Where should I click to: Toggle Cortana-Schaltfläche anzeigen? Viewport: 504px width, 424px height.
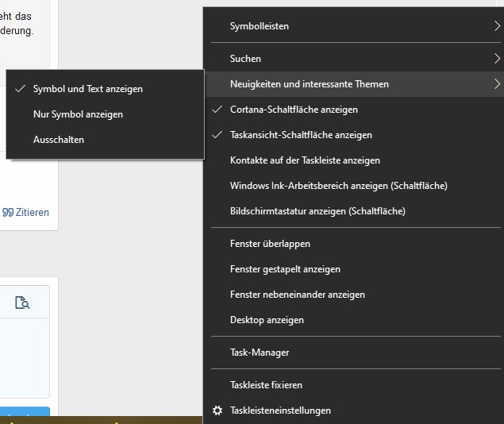tap(294, 110)
